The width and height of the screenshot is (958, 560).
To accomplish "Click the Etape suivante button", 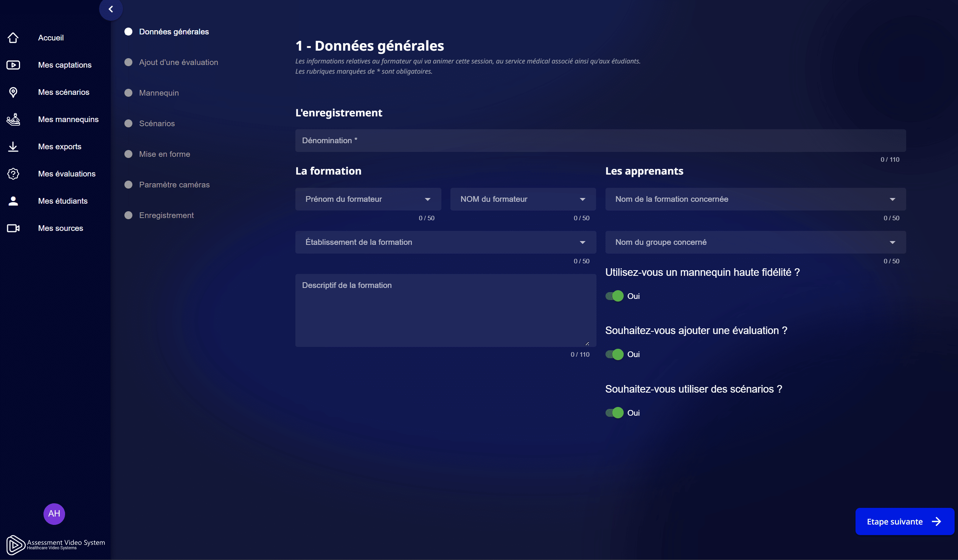I will [904, 521].
